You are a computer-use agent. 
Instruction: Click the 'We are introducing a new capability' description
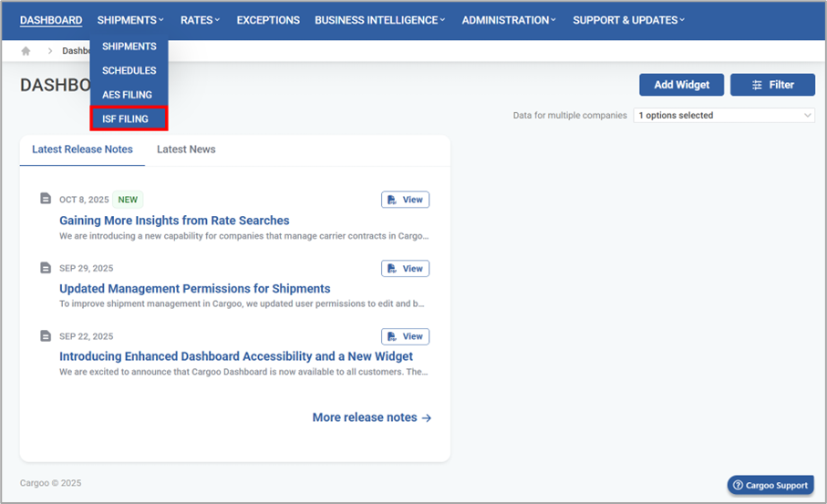click(243, 236)
